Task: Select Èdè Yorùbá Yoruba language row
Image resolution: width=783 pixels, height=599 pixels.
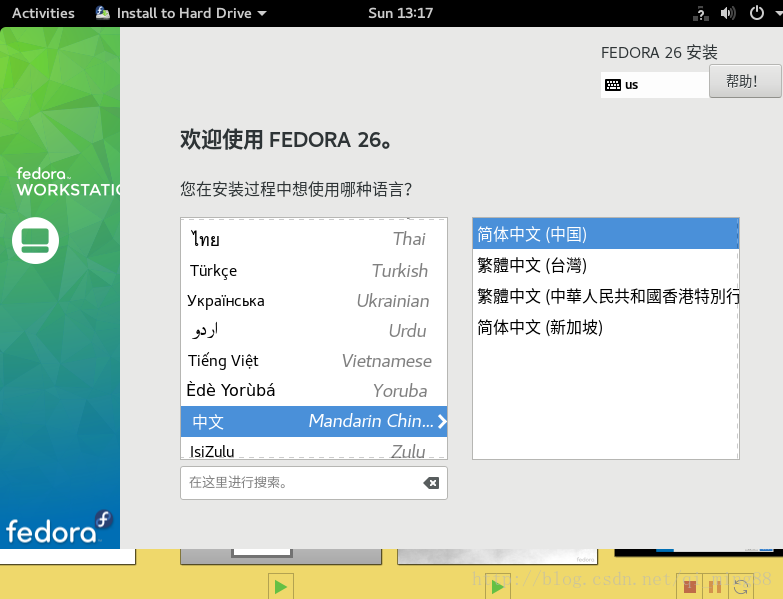Action: click(x=314, y=391)
